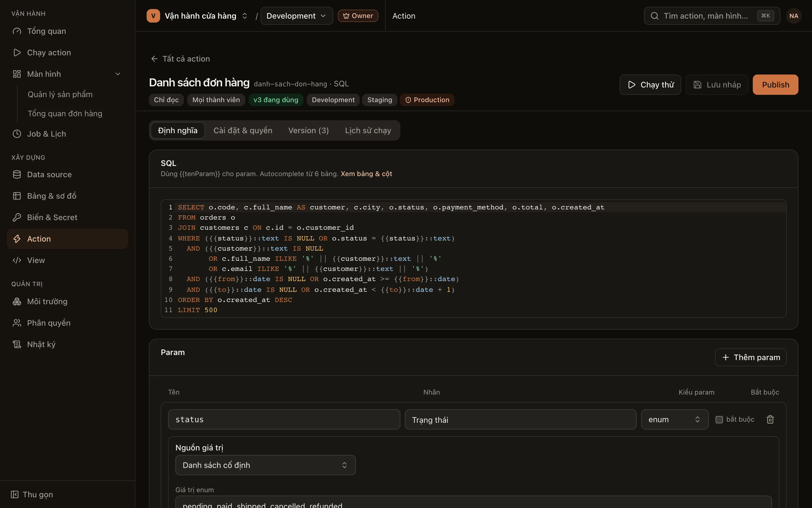Click SQL line 11 LIMIT 500
This screenshot has width=812, height=508.
click(197, 310)
